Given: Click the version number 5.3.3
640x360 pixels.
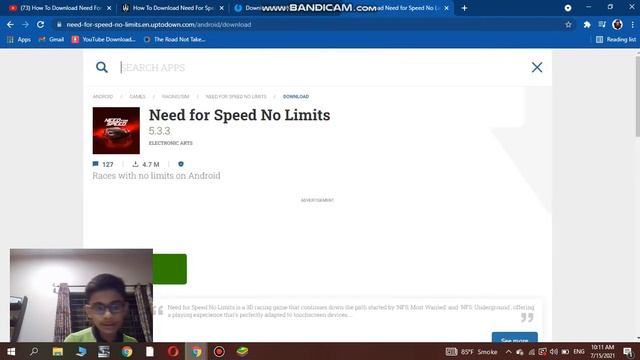Looking at the screenshot, I should pos(159,131).
